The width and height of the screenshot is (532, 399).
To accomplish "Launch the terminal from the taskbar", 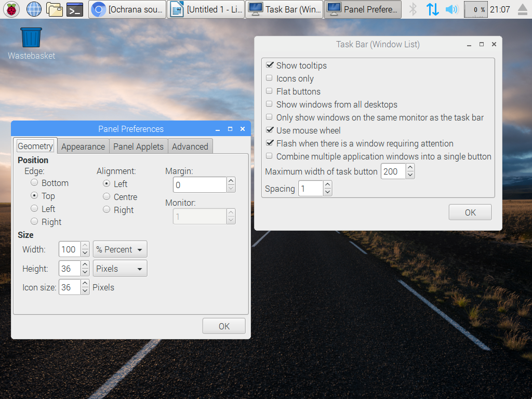I will pyautogui.click(x=76, y=9).
